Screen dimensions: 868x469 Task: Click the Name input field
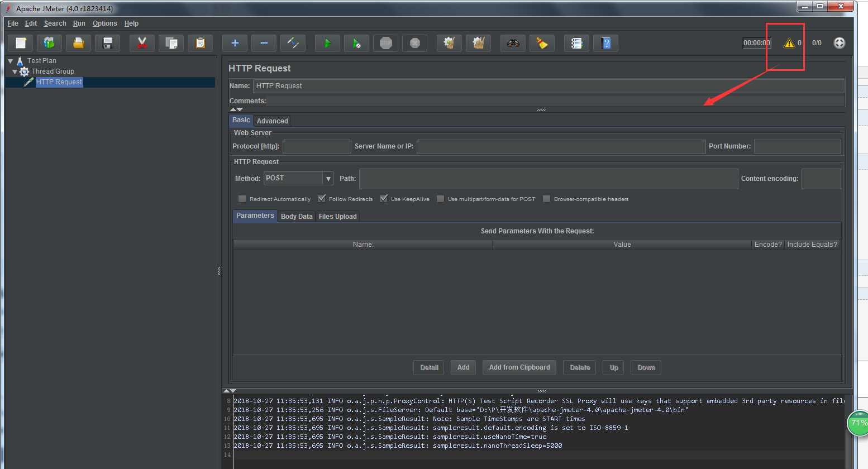[x=549, y=86]
